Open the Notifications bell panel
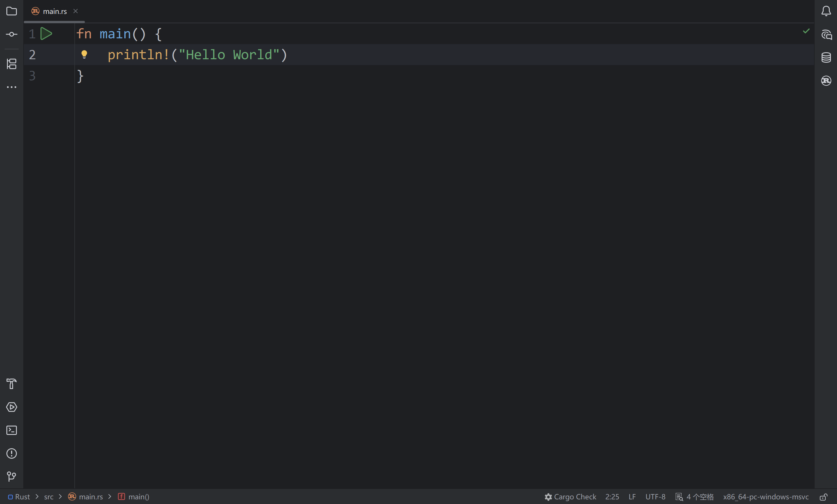Screen dimensions: 837x504 [826, 11]
